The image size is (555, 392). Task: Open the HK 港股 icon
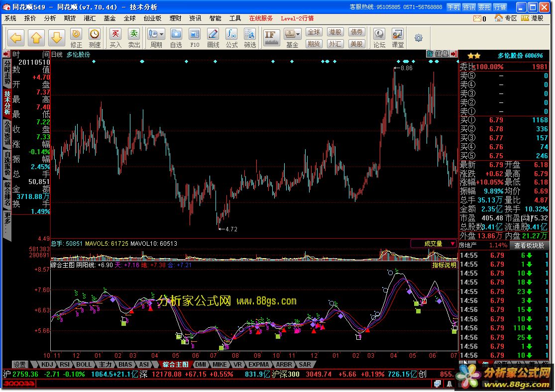tap(532, 18)
